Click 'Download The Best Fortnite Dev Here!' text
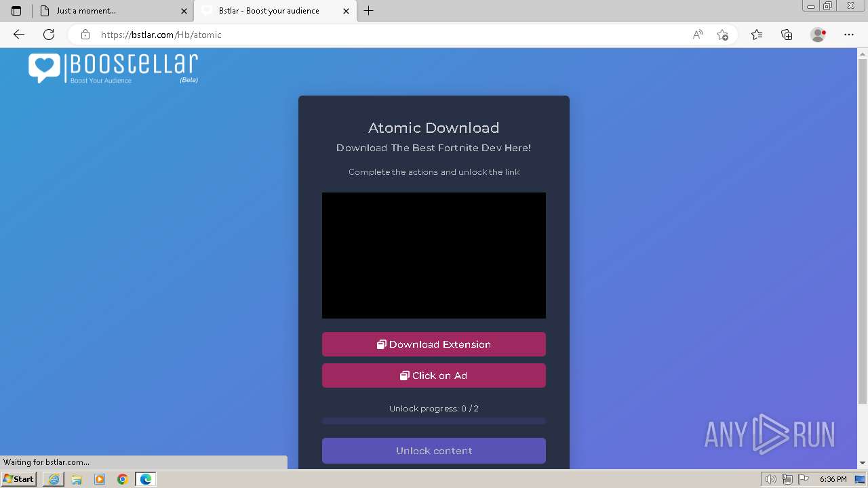Screen dimensions: 868x488 click(x=434, y=148)
